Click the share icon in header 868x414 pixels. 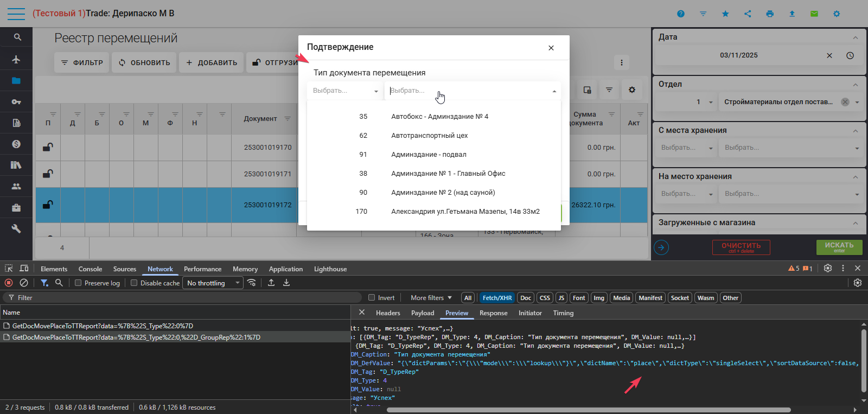coord(748,14)
